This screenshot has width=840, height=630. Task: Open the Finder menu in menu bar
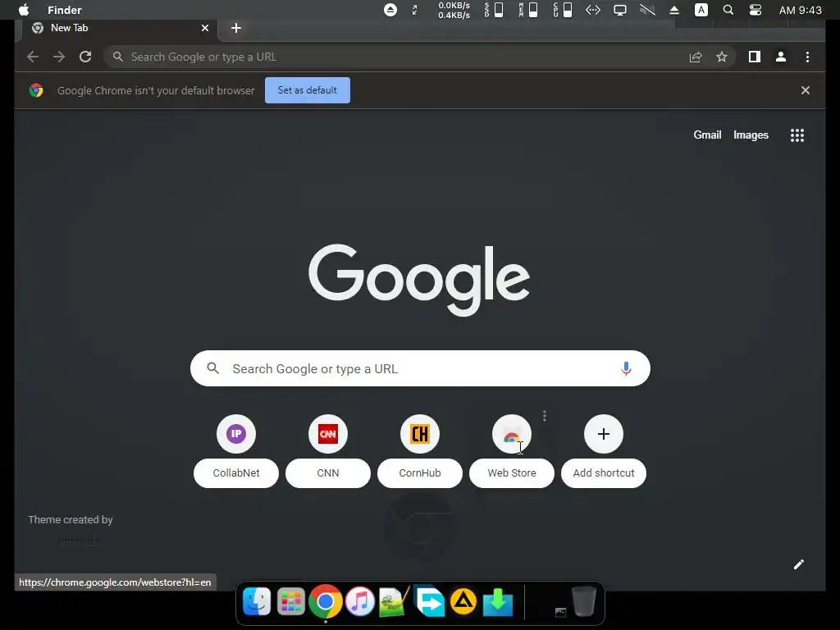coord(64,10)
